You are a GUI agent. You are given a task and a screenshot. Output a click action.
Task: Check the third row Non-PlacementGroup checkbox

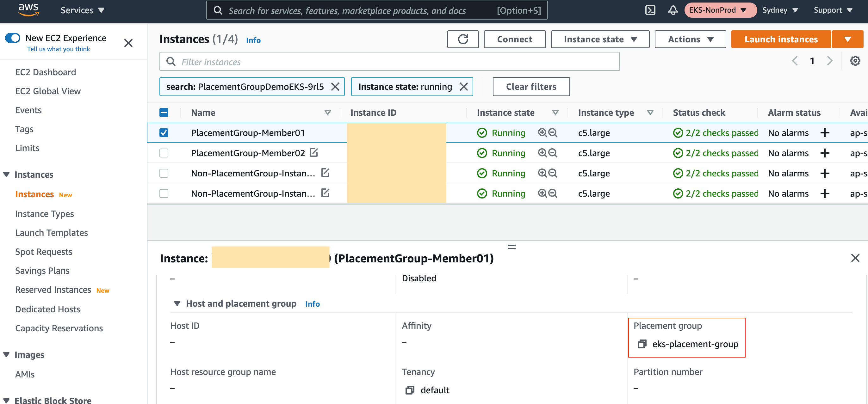(x=164, y=173)
